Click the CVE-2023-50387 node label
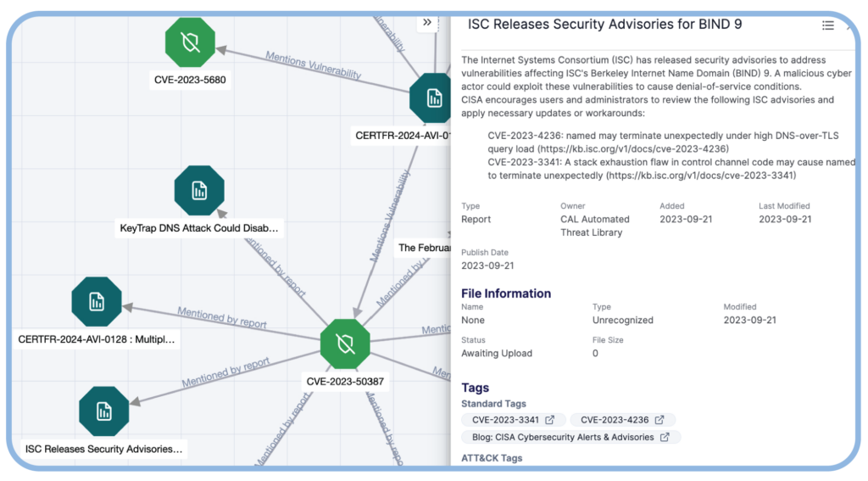 point(345,381)
